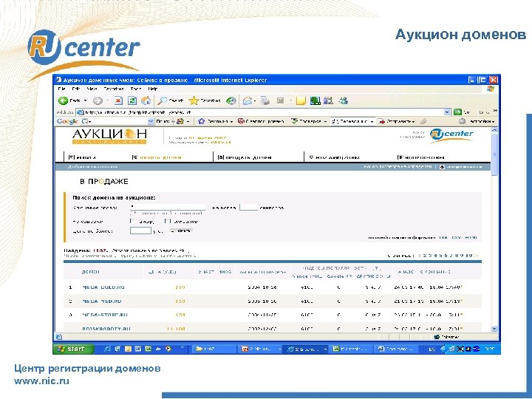Open the 'продать домен' site tab
Viewport: 532px width, 399px height.
coord(245,157)
